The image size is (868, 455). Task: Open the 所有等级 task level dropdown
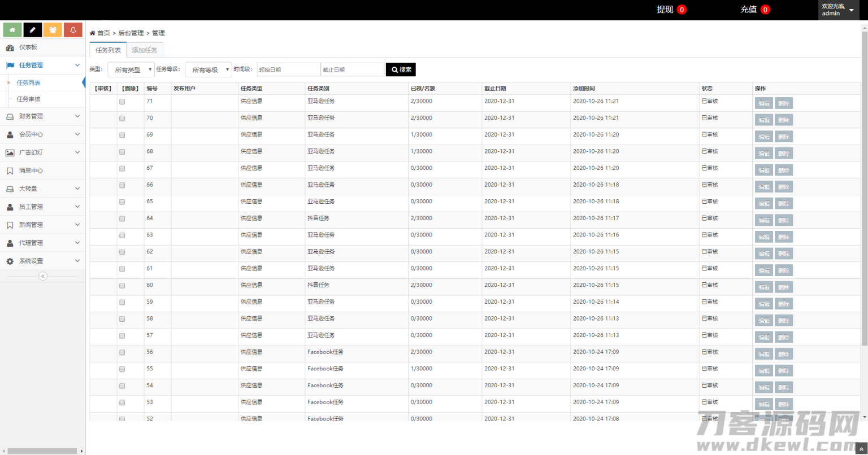click(209, 70)
